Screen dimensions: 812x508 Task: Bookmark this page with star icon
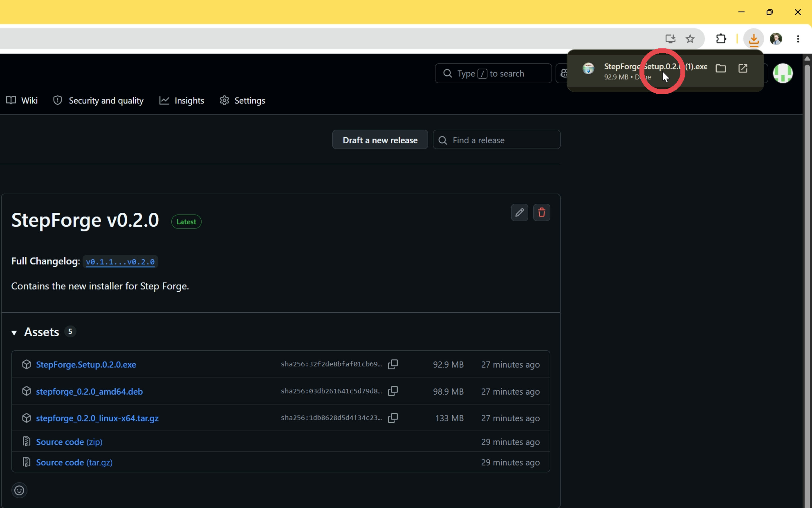point(690,39)
